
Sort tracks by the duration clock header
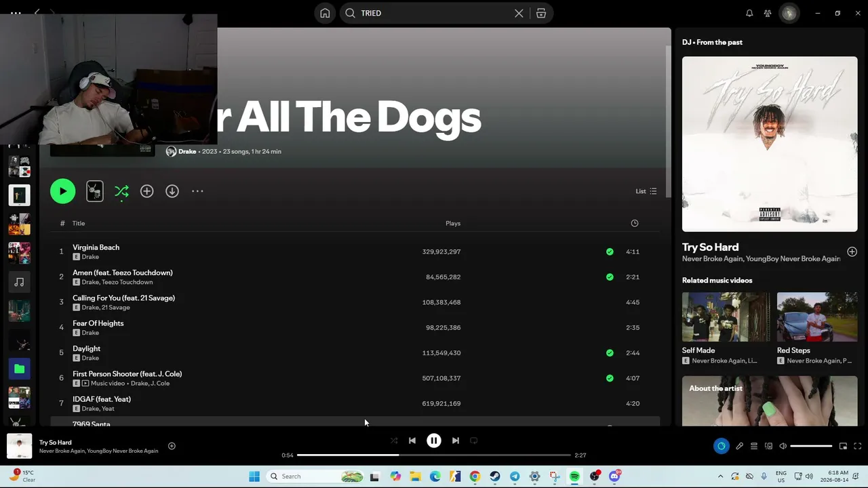pyautogui.click(x=635, y=223)
